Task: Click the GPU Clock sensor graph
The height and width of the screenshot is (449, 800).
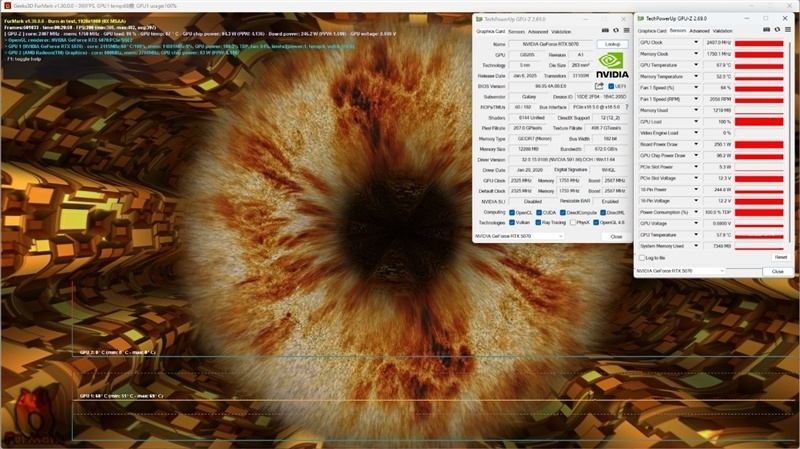Action: (759, 43)
